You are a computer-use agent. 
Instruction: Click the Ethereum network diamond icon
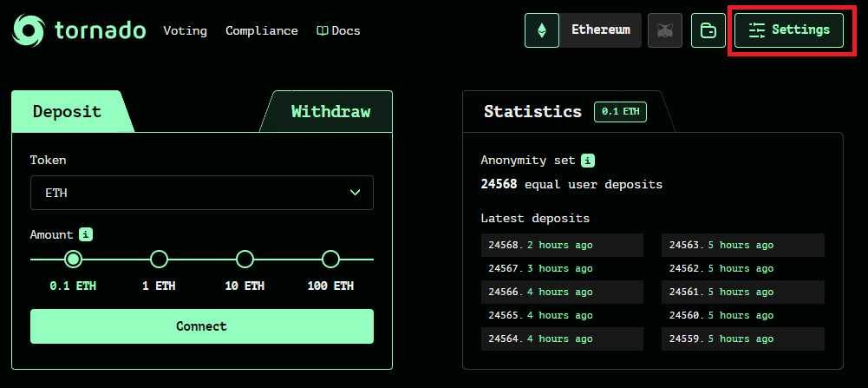(x=542, y=30)
